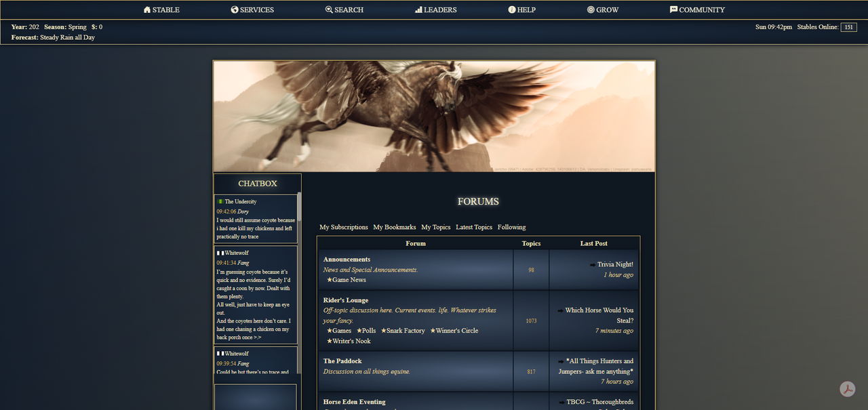Open the Game News subforum
This screenshot has height=410, width=868.
click(x=349, y=280)
